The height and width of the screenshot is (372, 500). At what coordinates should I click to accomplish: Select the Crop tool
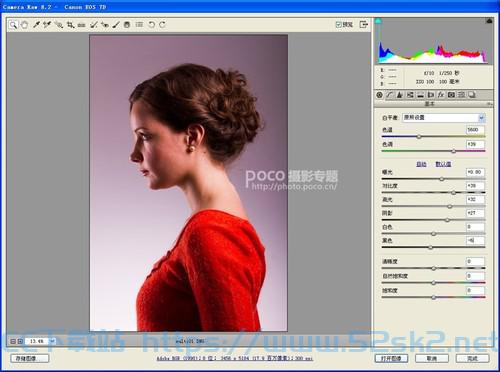click(x=70, y=25)
